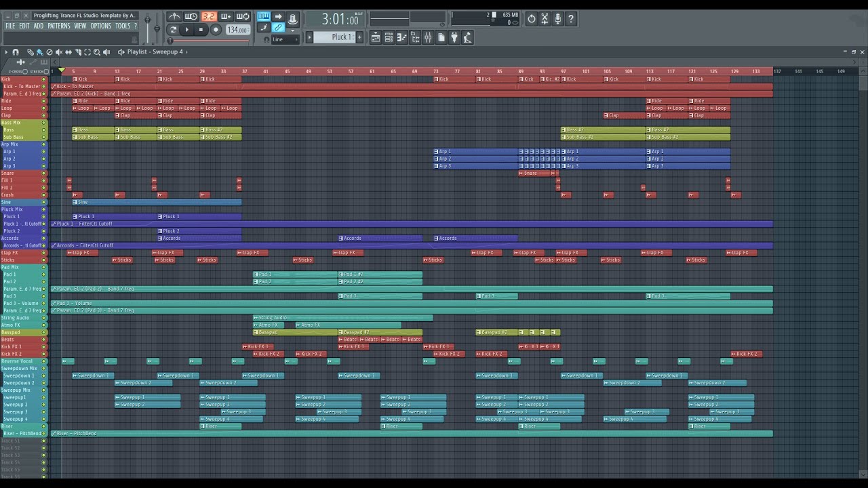
Task: Click the Record button
Action: tap(216, 29)
